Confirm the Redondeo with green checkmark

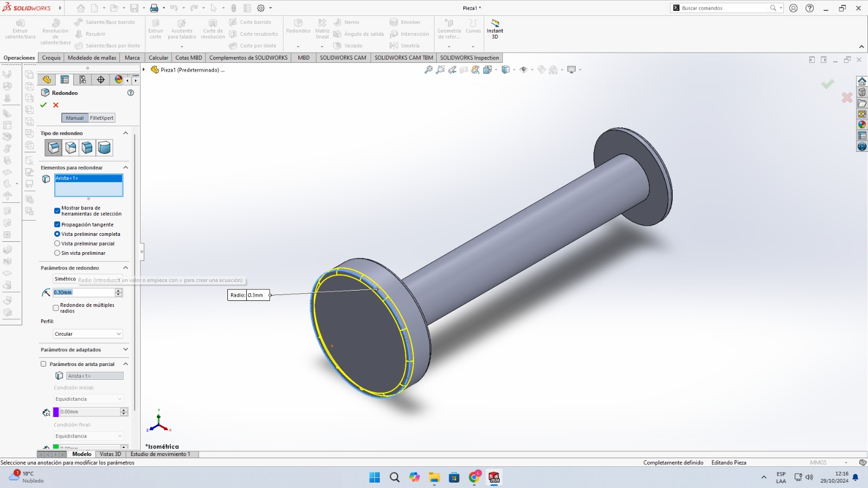pyautogui.click(x=43, y=105)
